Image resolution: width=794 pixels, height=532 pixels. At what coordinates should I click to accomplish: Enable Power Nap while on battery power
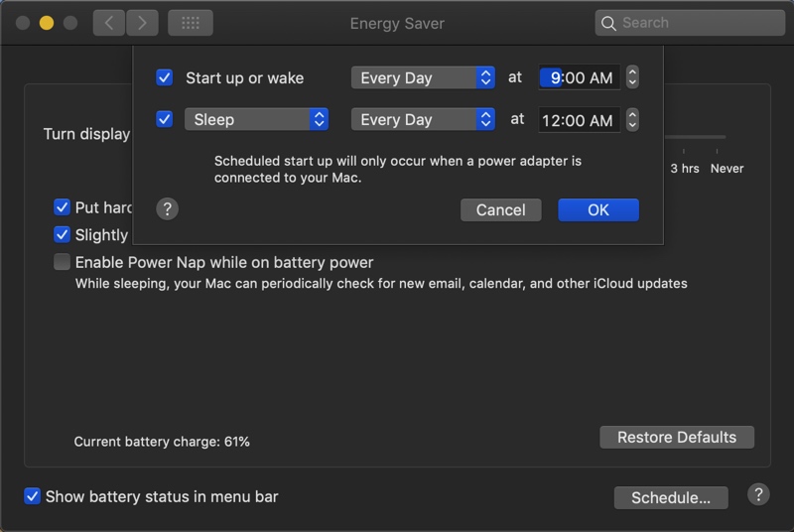click(63, 263)
